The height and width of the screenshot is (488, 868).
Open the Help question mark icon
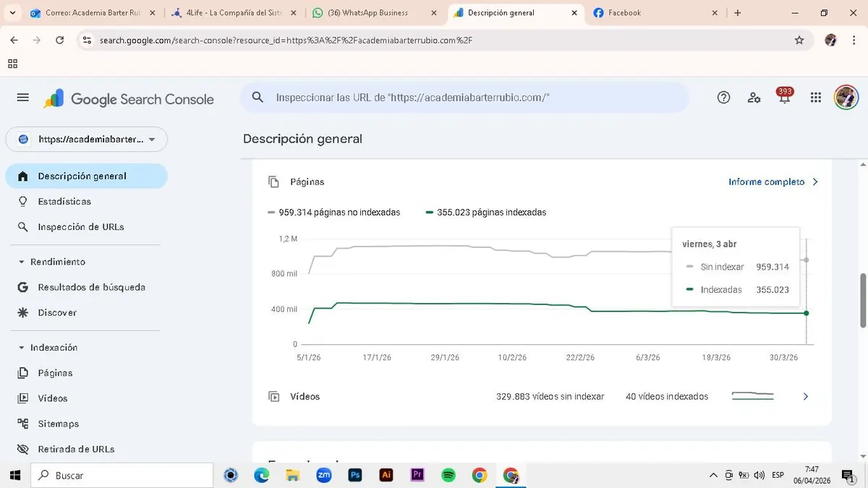coord(723,98)
